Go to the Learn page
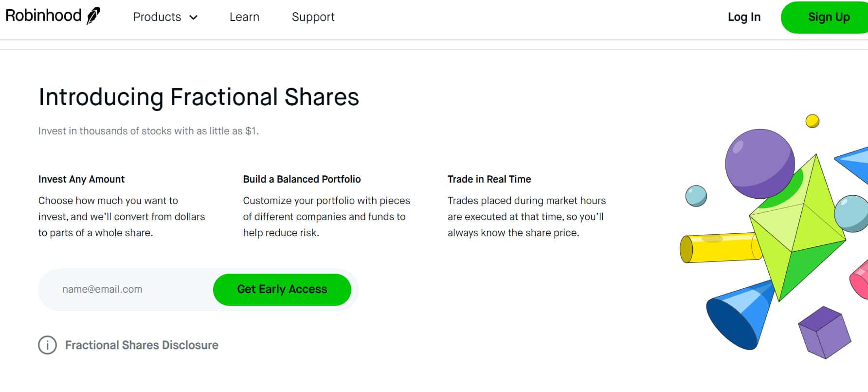 coord(244,17)
